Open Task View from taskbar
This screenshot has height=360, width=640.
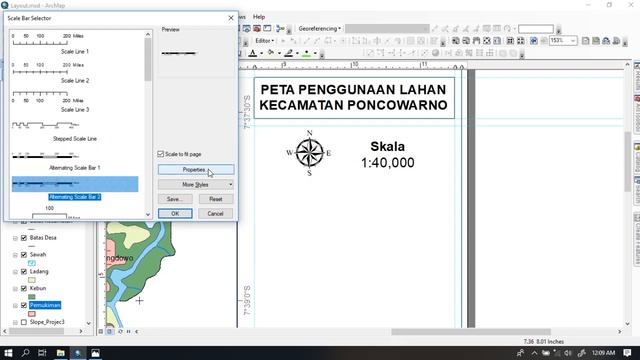pyautogui.click(x=42, y=353)
